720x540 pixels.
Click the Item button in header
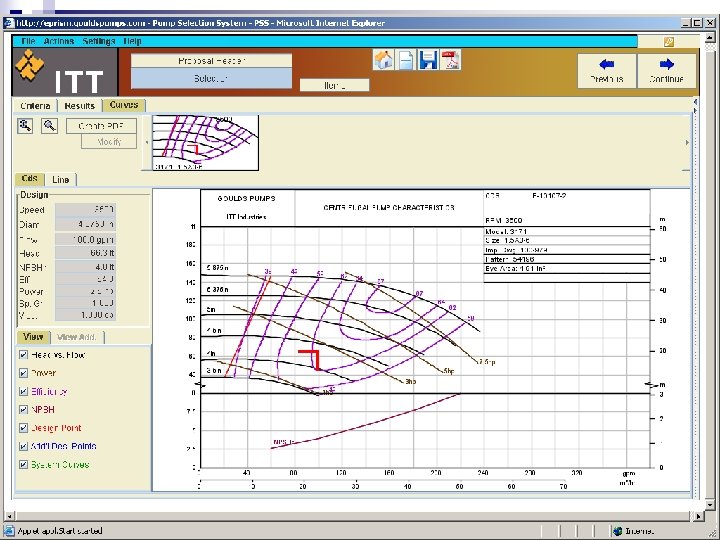click(x=334, y=85)
